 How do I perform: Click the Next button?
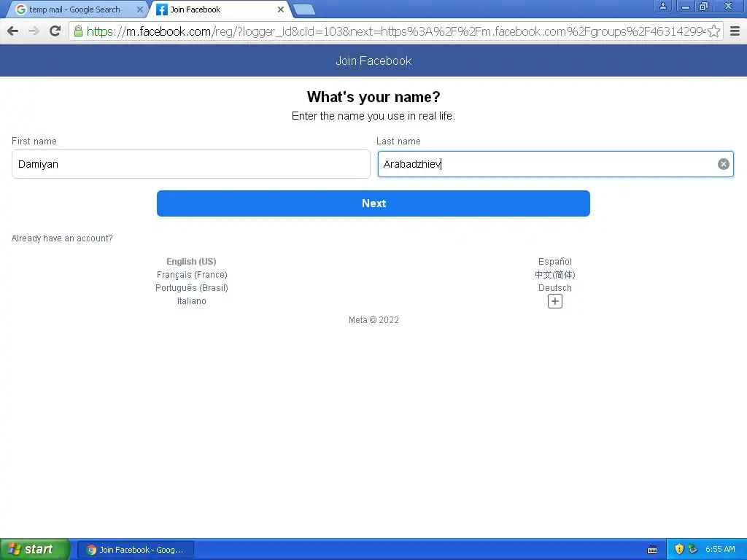[x=373, y=203]
